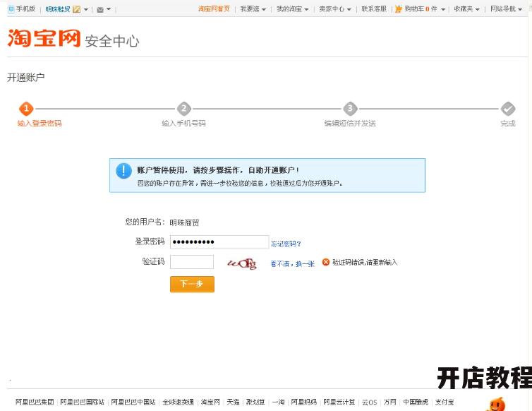Click the username link in the top bar

tap(58, 9)
